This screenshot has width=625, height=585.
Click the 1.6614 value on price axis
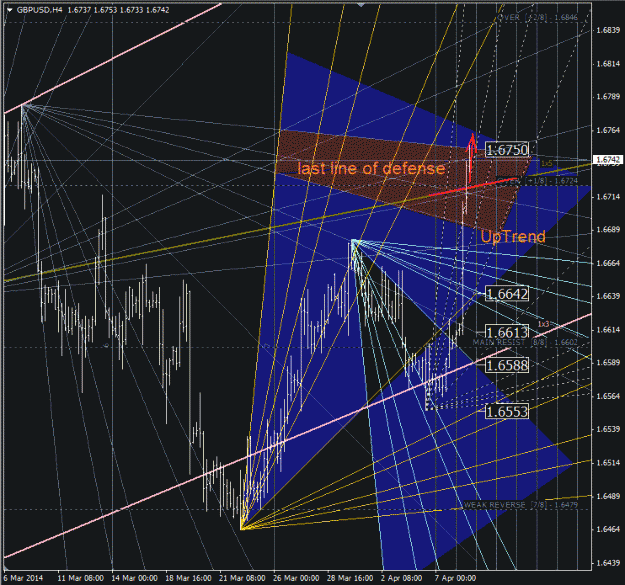click(608, 330)
